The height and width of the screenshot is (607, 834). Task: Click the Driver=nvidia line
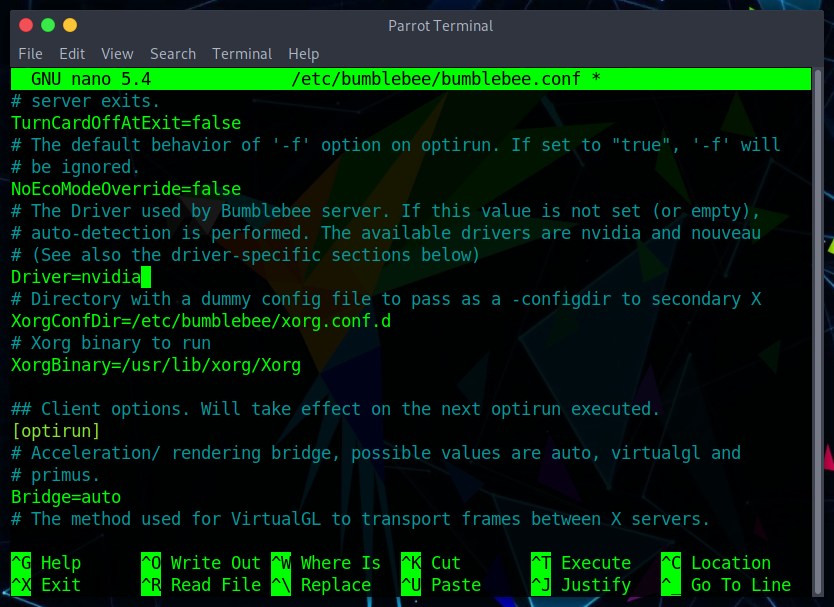(76, 277)
